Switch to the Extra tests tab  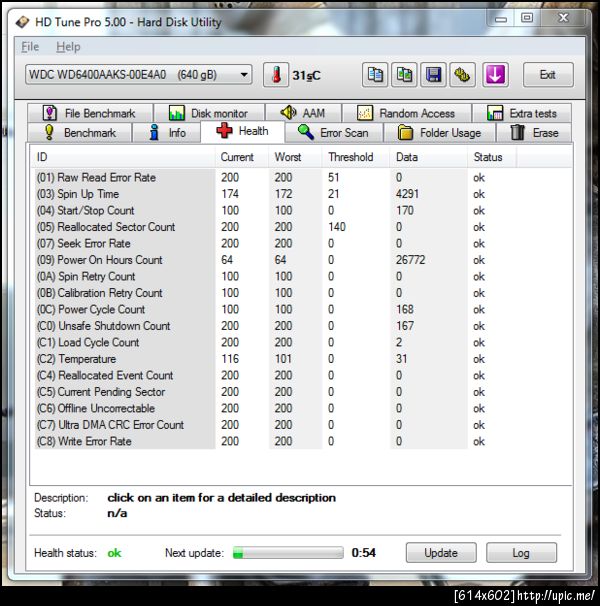pos(522,113)
